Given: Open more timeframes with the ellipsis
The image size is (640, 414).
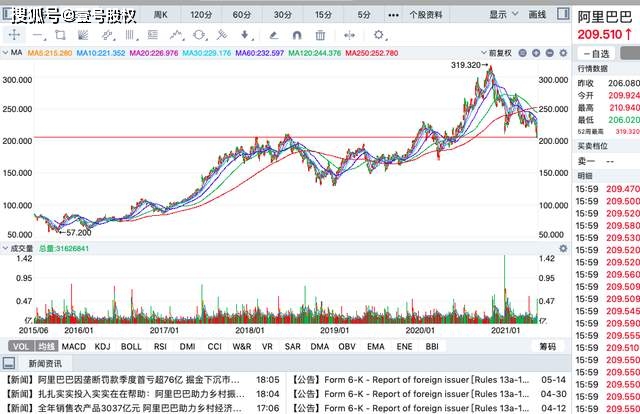Looking at the screenshot, I should click(393, 15).
